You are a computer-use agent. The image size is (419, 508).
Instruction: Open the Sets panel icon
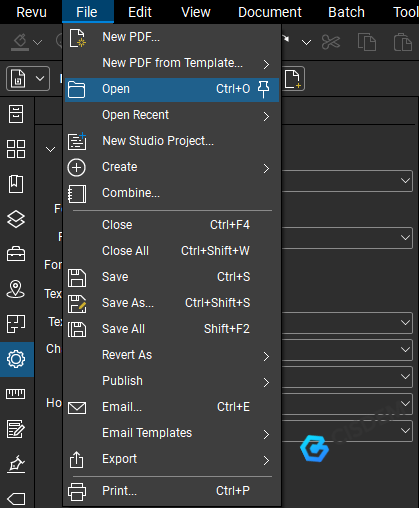[x=16, y=324]
